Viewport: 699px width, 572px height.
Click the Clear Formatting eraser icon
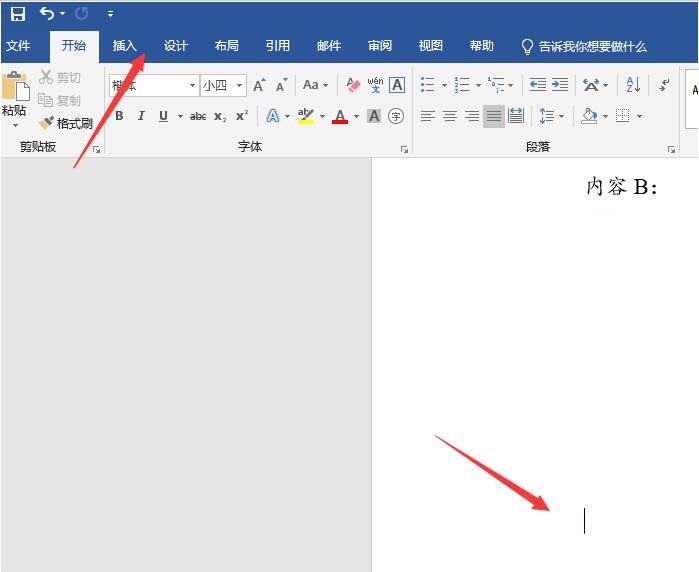pos(353,85)
